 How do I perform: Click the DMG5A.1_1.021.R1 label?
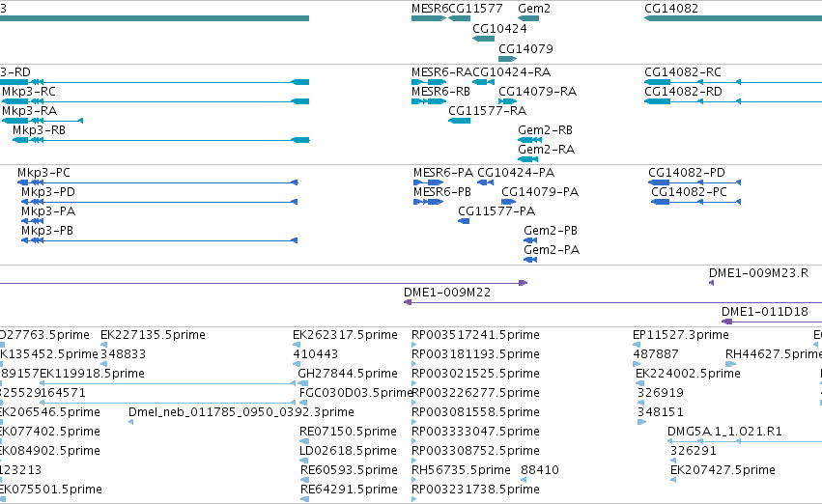pos(724,432)
